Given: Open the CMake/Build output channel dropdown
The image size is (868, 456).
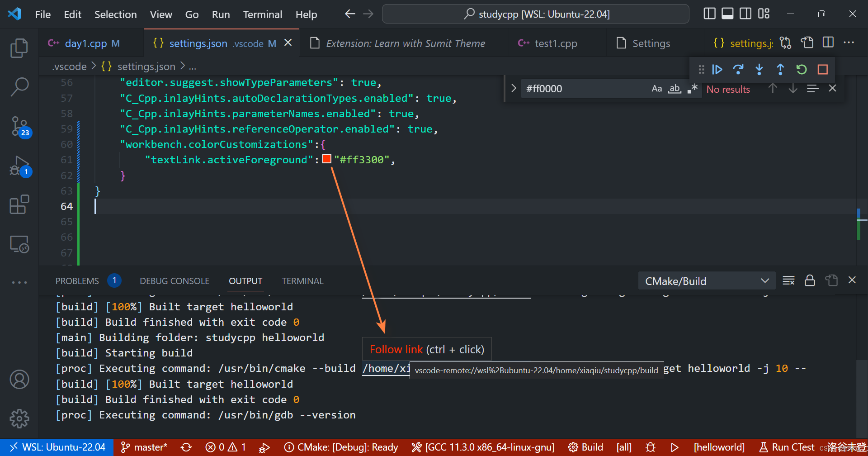Looking at the screenshot, I should [x=707, y=281].
